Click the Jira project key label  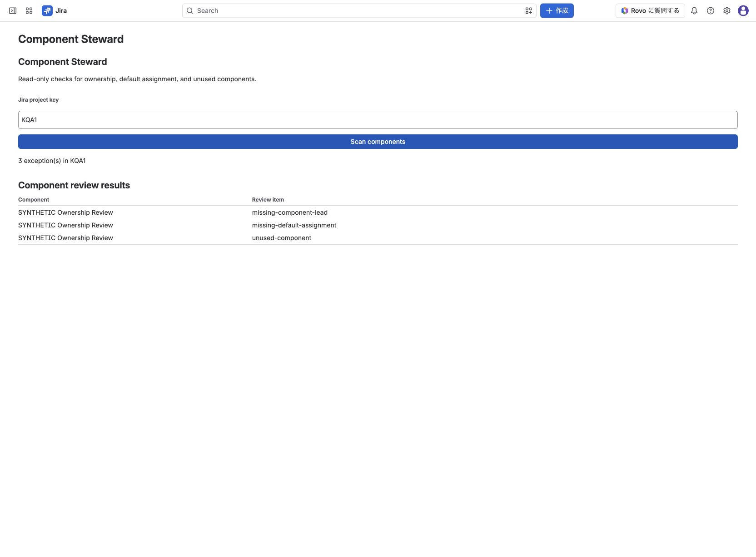point(38,100)
